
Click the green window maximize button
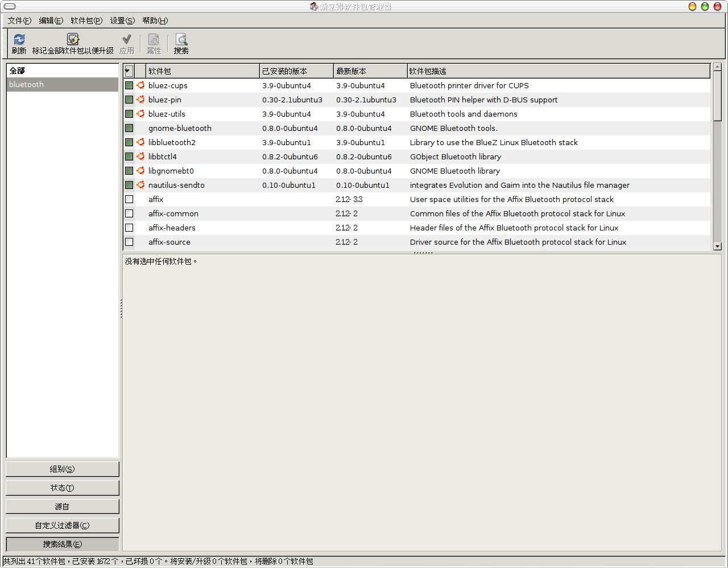(705, 6)
